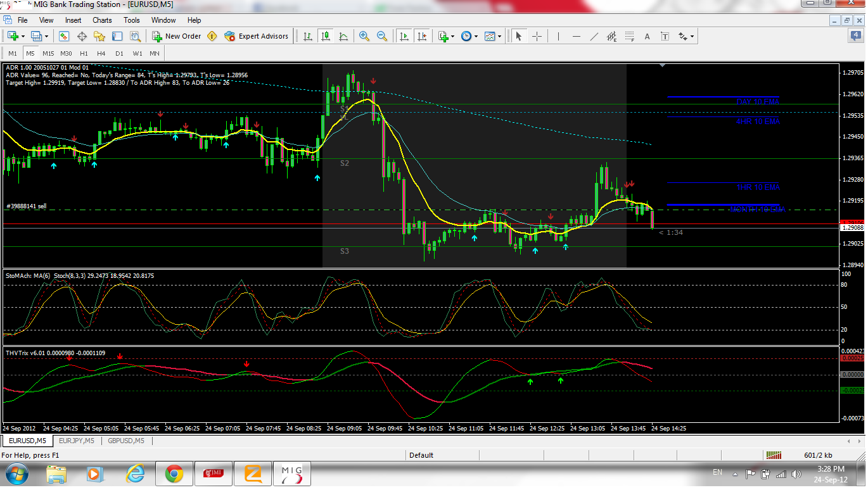Click the chart shift triangle marker
The height and width of the screenshot is (490, 868).
click(663, 66)
